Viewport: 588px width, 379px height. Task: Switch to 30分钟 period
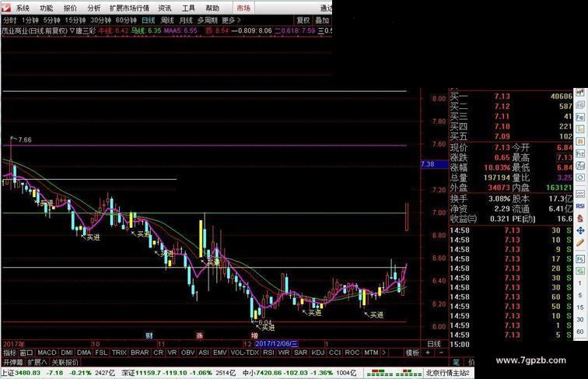click(x=101, y=20)
